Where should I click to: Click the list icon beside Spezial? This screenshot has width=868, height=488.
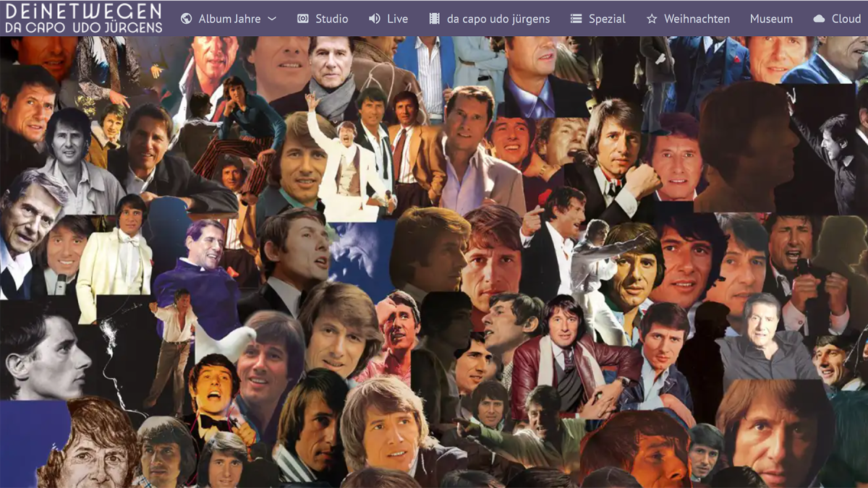tap(576, 19)
